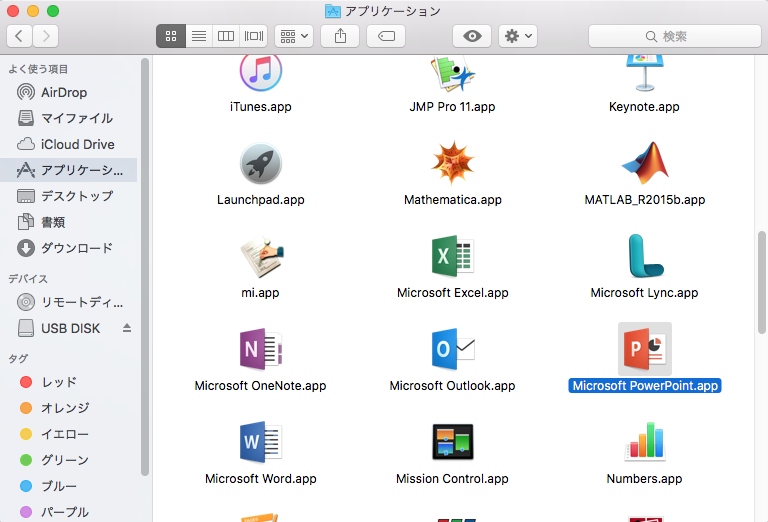Screen dimensions: 768x522
Task: Select the Numbers.app chart icon
Action: (x=645, y=442)
